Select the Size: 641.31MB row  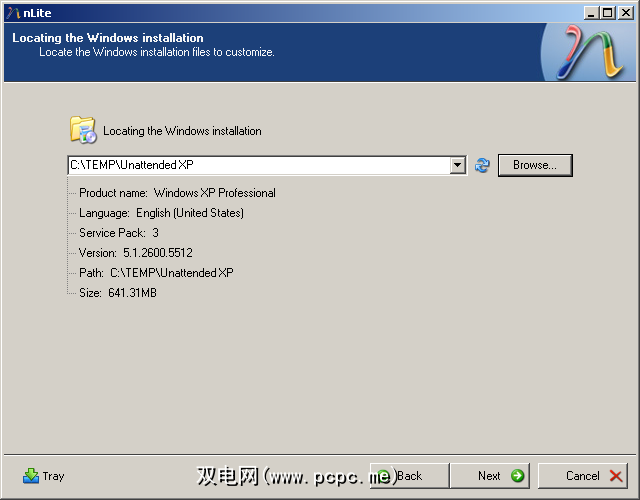[118, 293]
